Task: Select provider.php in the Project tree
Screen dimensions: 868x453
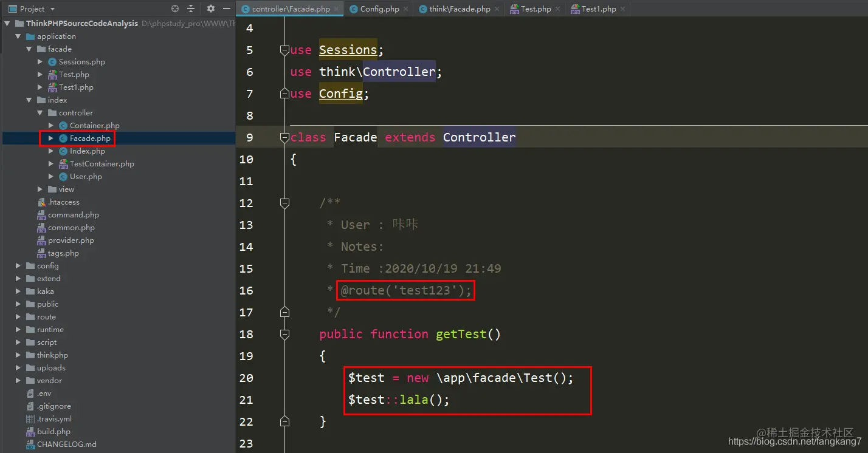Action: [71, 240]
